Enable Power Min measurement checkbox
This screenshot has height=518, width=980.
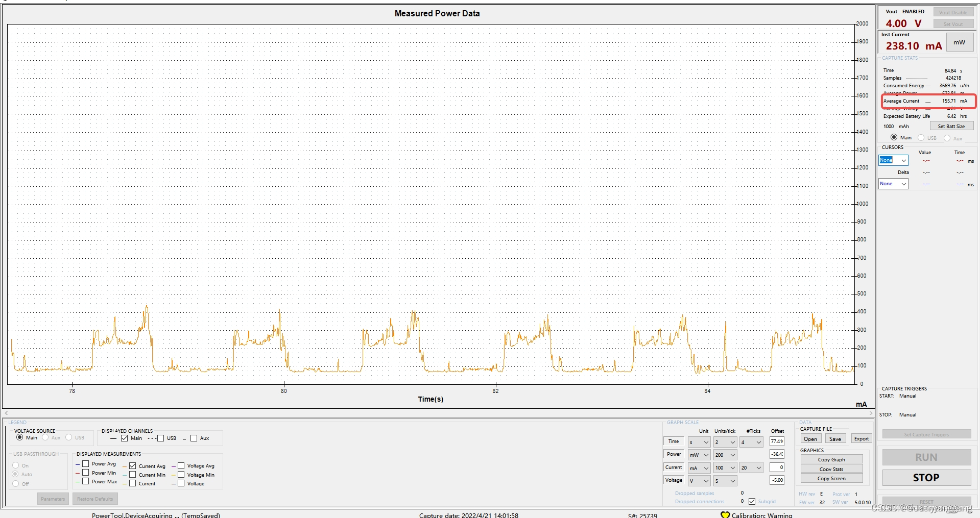tap(86, 473)
